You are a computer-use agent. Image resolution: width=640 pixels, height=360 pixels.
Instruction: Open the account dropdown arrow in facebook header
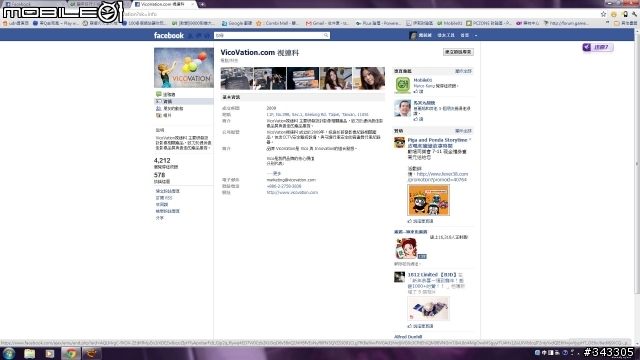tap(476, 36)
